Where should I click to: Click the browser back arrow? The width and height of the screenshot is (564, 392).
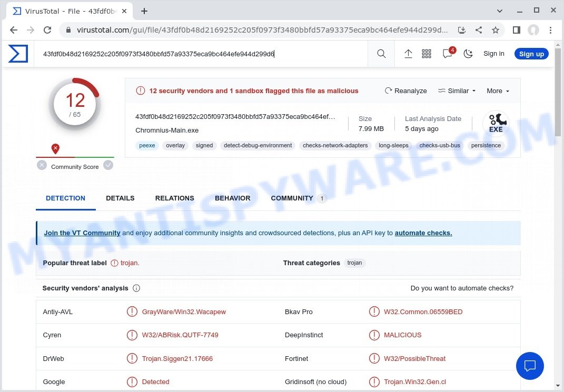(14, 30)
